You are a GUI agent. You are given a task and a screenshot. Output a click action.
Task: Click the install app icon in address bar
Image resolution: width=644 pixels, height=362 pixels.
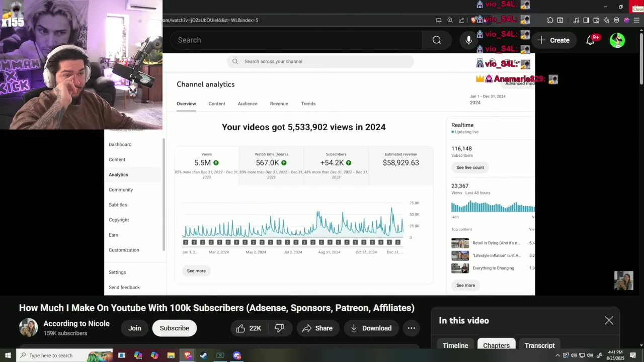click(x=439, y=20)
